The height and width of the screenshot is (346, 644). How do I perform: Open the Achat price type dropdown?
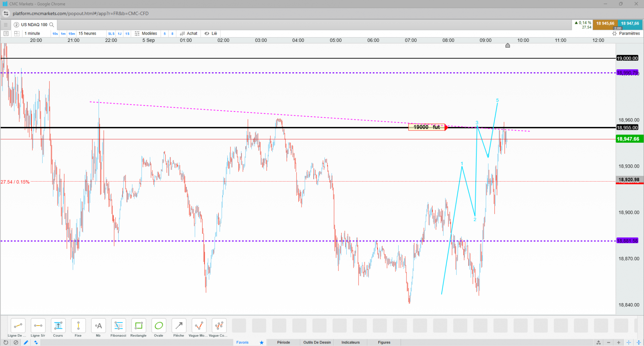pos(189,34)
